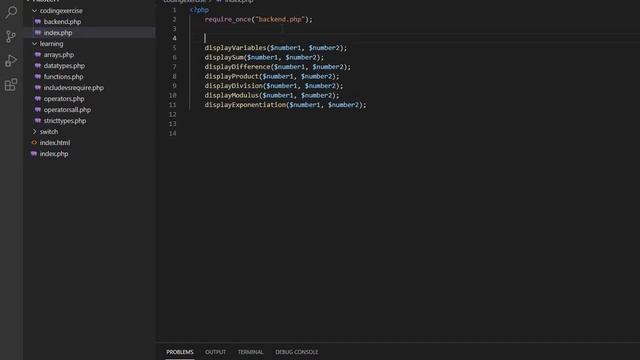
Task: Click the PHP icon beside arrays.php
Action: (38, 55)
